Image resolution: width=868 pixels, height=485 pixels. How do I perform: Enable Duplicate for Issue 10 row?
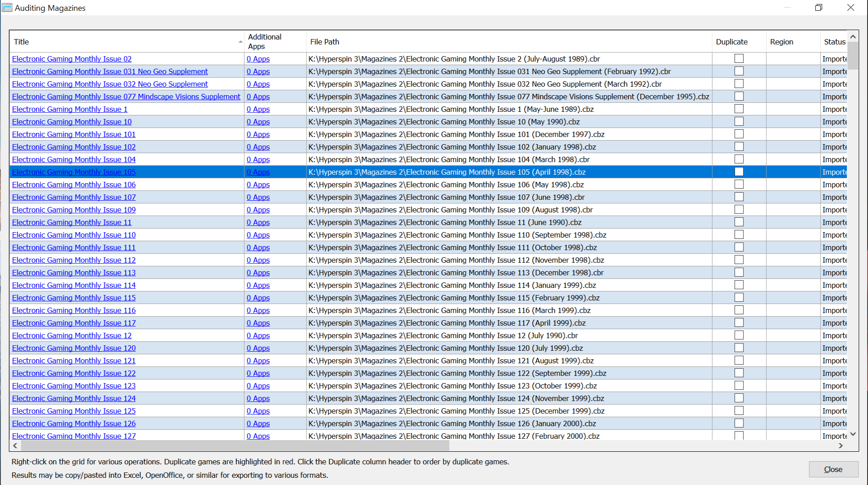[x=739, y=121]
